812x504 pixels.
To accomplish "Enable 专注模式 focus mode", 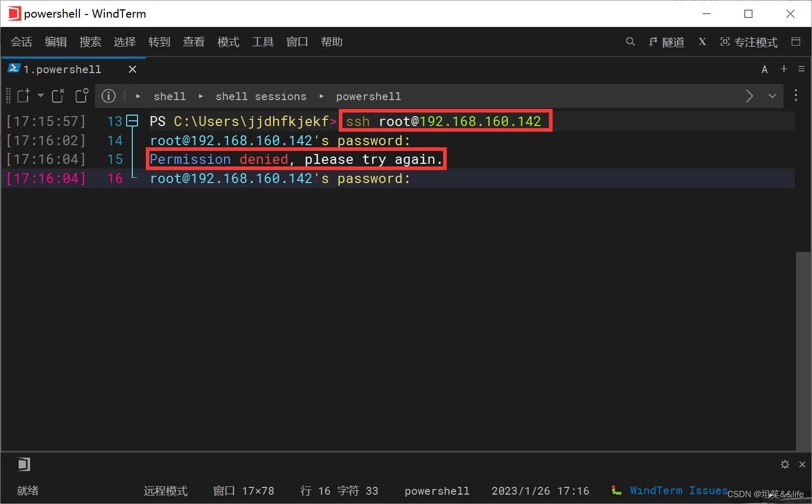I will [x=749, y=42].
